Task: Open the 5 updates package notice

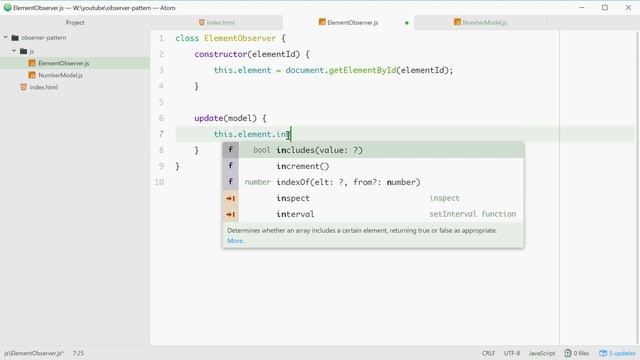Action: click(x=617, y=353)
